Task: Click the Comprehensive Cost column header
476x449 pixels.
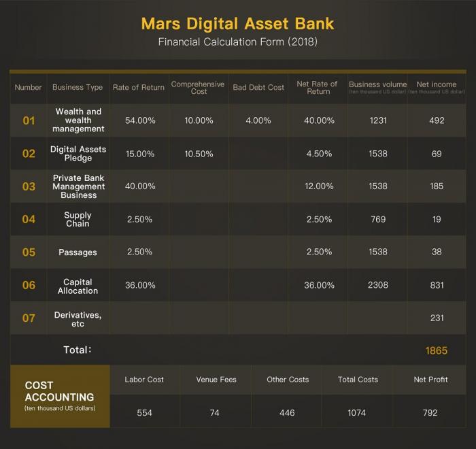Action: [198, 88]
